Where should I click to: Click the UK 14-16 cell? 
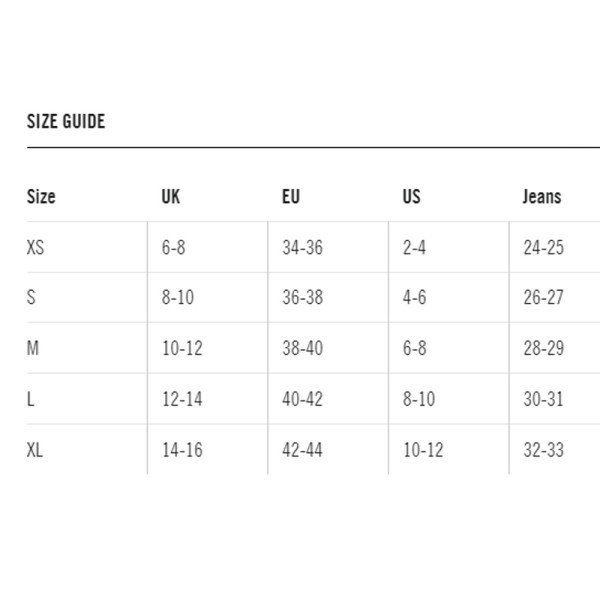click(x=182, y=450)
